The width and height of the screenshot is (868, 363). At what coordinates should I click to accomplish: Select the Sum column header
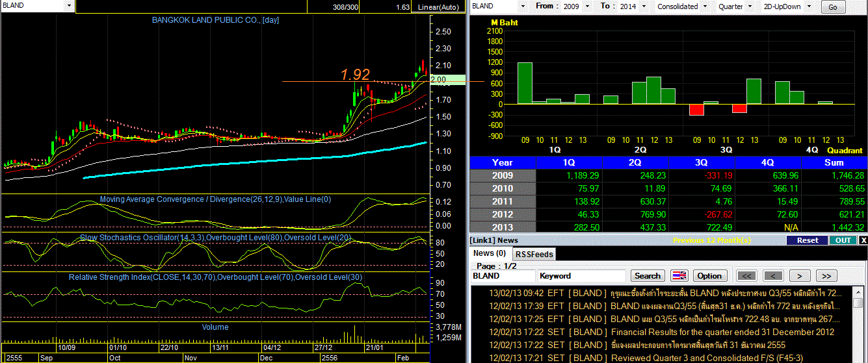pos(834,162)
